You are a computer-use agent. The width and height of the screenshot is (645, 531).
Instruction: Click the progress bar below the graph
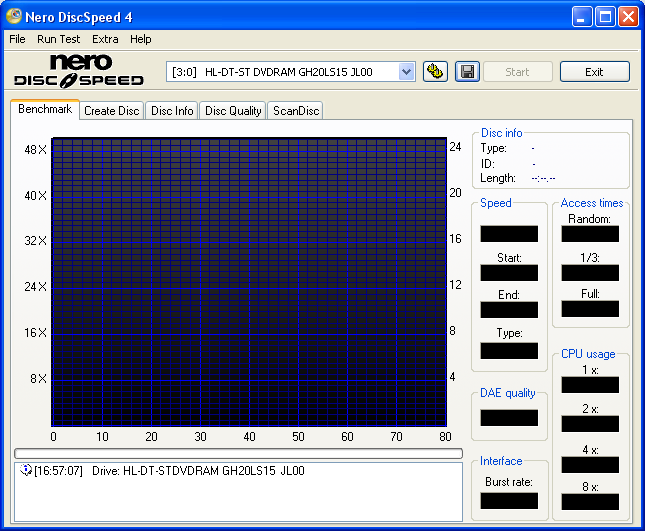[x=238, y=453]
